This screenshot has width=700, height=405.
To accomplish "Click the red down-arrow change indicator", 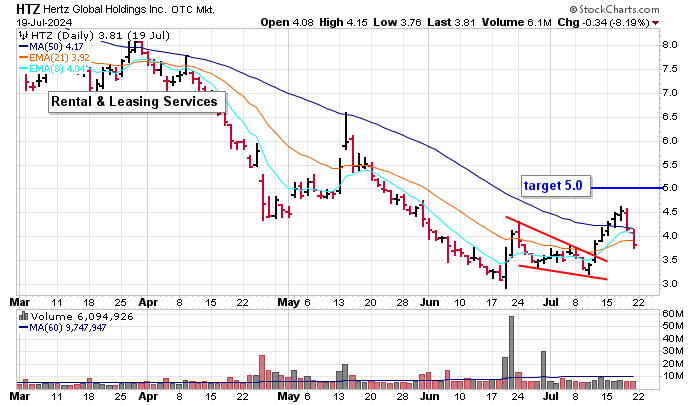I will click(x=655, y=23).
